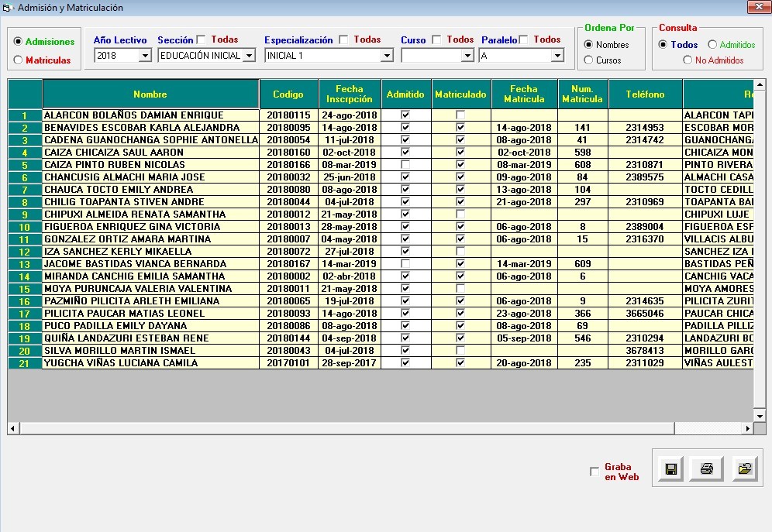Click the app icon in title bar
This screenshot has width=772, height=532.
point(8,8)
